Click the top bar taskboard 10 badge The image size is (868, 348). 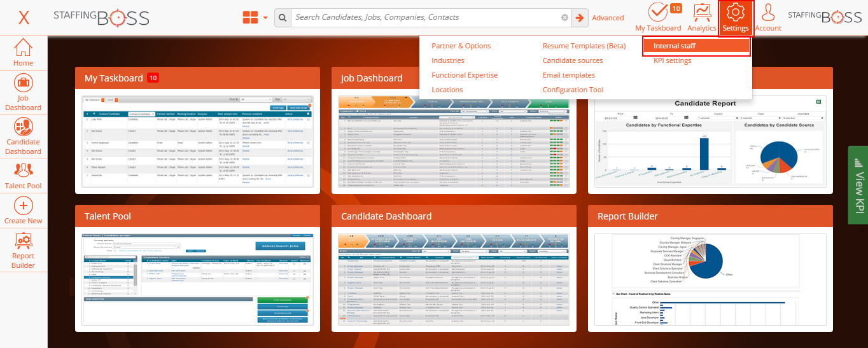[676, 8]
